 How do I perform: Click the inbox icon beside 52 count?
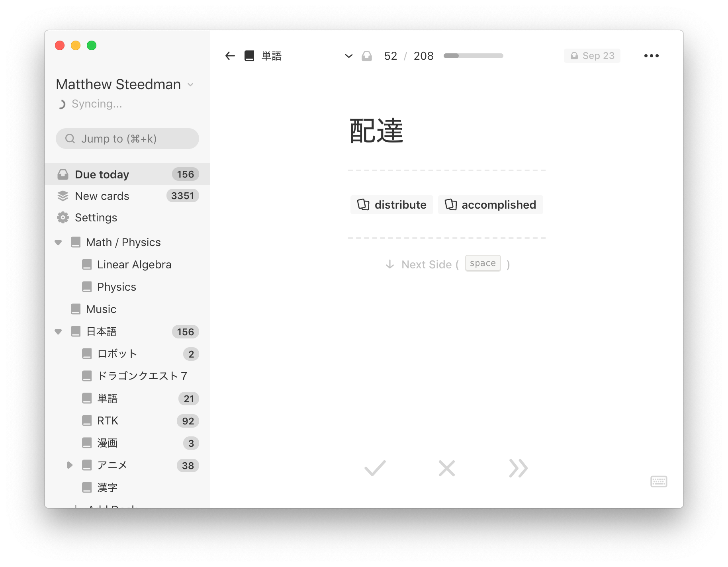point(367,56)
